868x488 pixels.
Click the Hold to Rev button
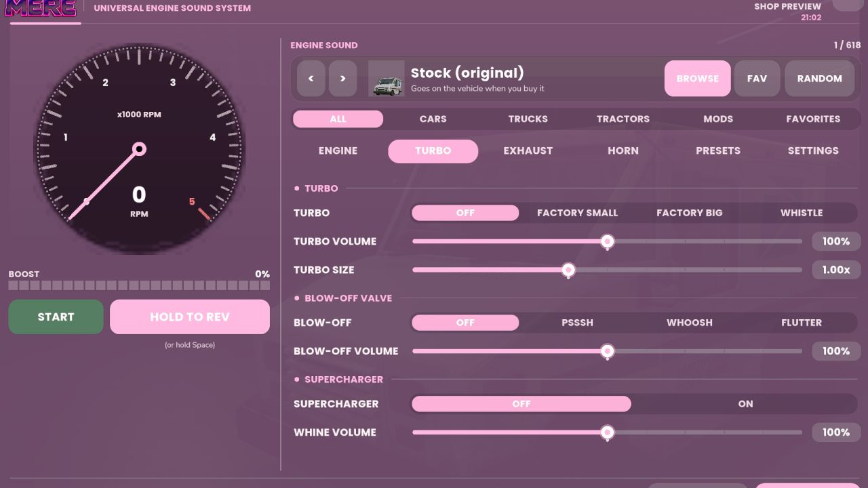[190, 317]
